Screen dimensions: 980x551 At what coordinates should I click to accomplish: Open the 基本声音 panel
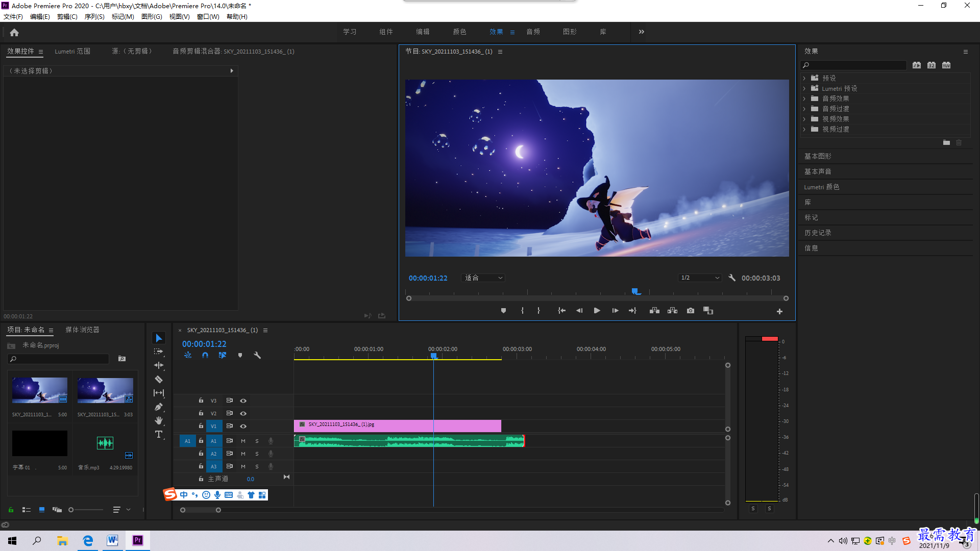tap(818, 171)
